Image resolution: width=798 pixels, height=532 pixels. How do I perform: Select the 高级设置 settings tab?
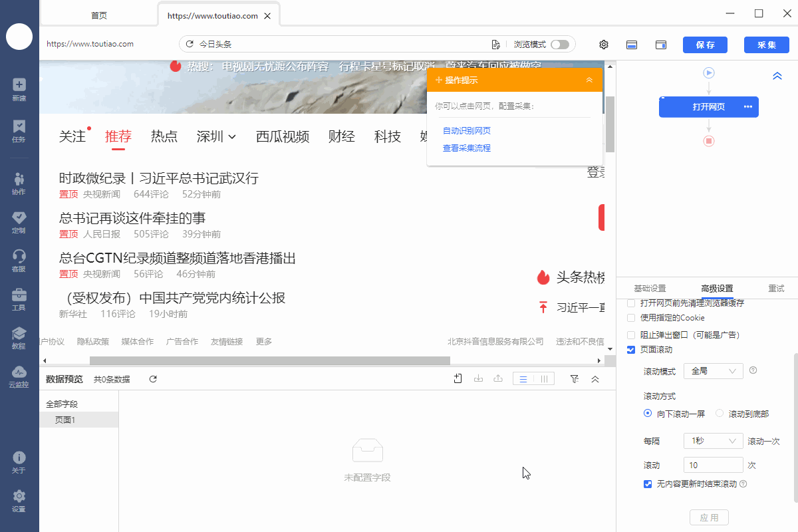pos(717,289)
